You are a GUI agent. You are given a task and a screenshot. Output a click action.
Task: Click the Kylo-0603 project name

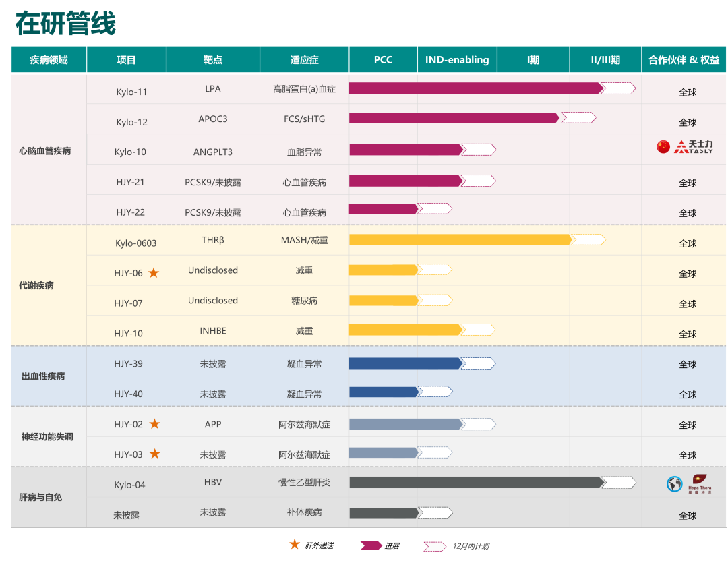[x=135, y=243]
